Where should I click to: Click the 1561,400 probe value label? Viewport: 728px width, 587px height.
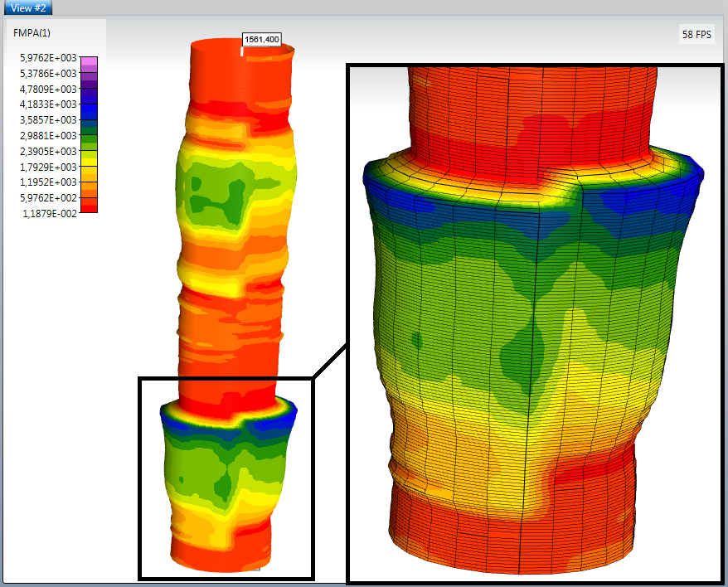tap(261, 39)
